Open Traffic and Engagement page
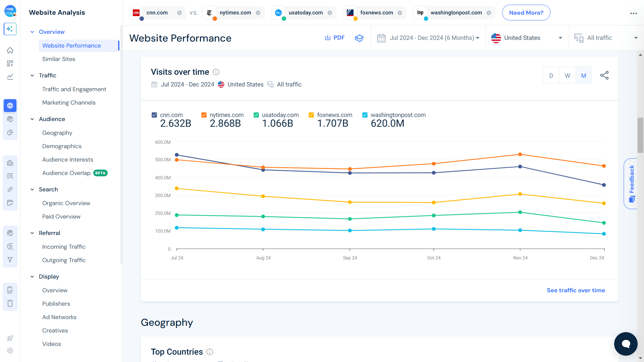Image resolution: width=644 pixels, height=362 pixels. pos(74,89)
